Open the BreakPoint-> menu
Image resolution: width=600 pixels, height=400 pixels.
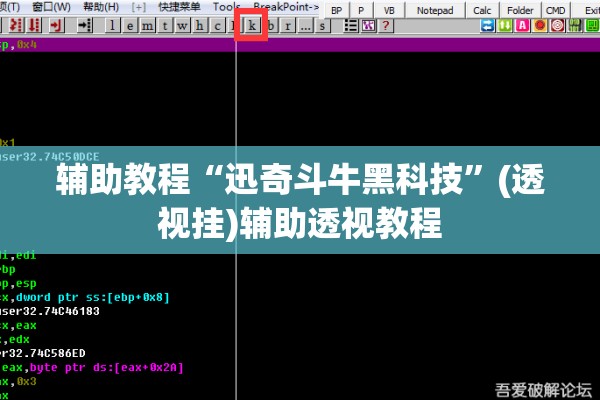pyautogui.click(x=286, y=7)
